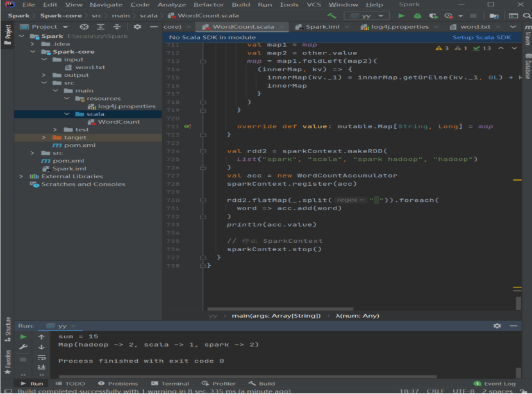Click UTF-8 encoding in status bar
Viewport: 532px width, 394px height.
coord(463,391)
